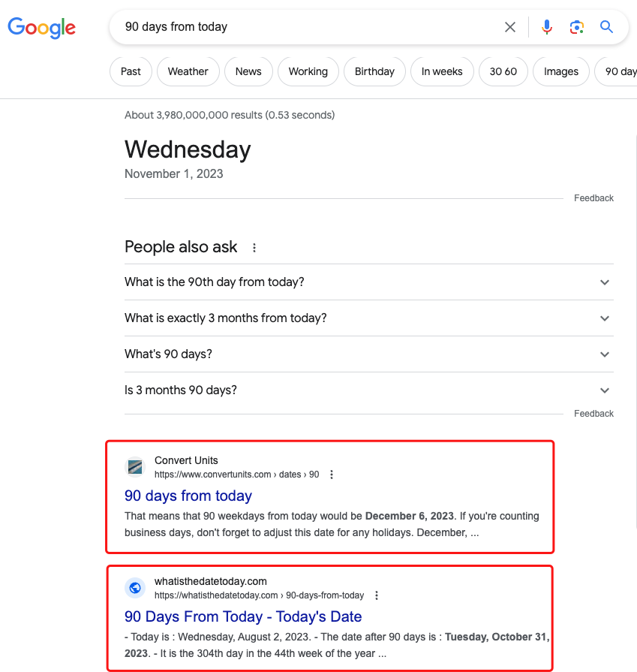This screenshot has height=672, width=637.
Task: Open People also ask options menu
Action: (x=254, y=248)
